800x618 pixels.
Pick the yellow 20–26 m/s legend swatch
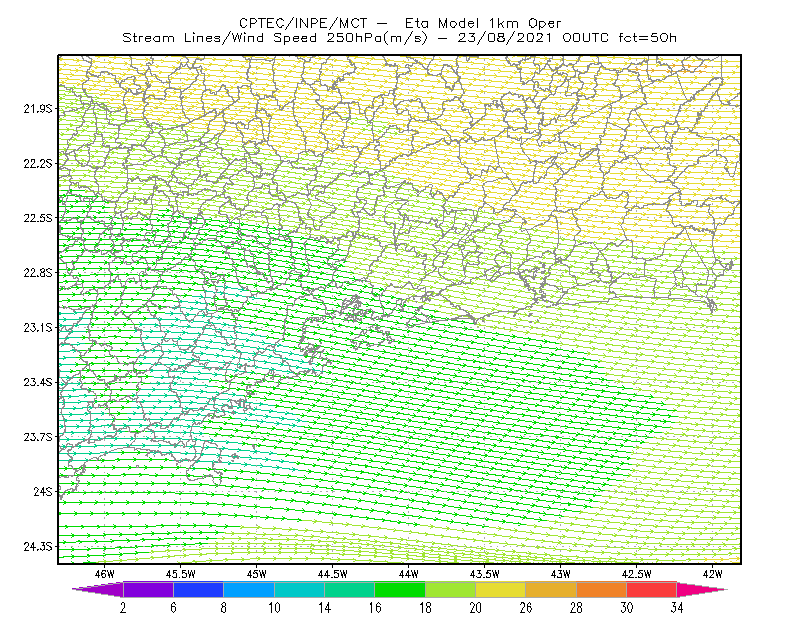501,589
